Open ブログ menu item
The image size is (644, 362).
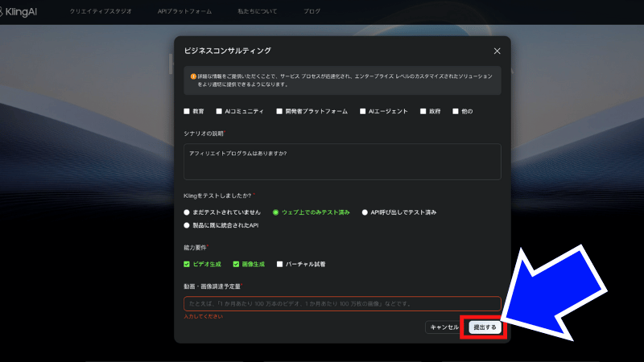312,11
